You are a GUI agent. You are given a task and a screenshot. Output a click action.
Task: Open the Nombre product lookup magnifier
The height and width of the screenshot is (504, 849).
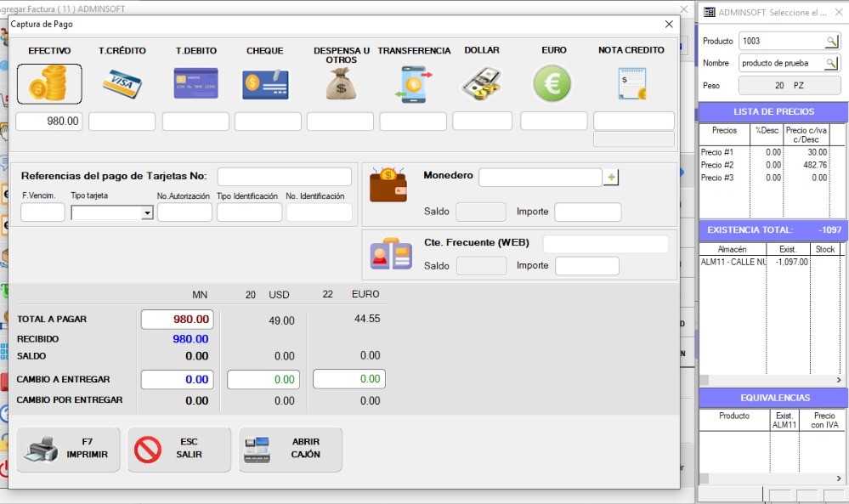(831, 63)
